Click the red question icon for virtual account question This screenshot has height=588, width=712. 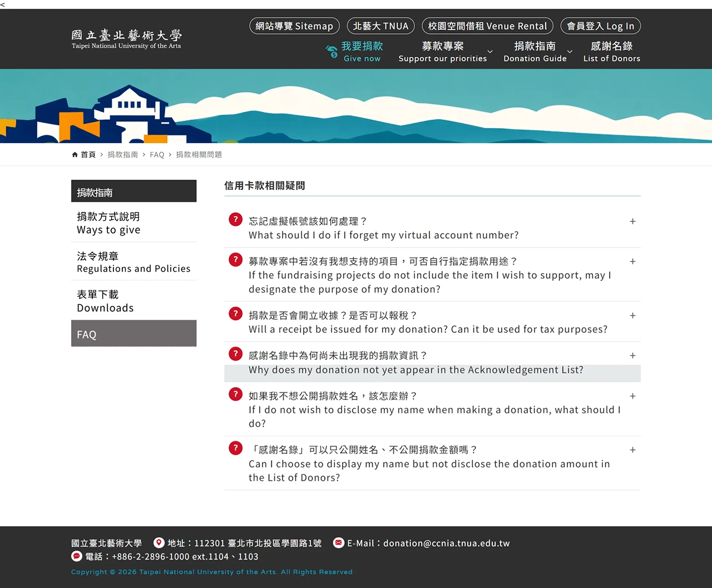coord(235,219)
